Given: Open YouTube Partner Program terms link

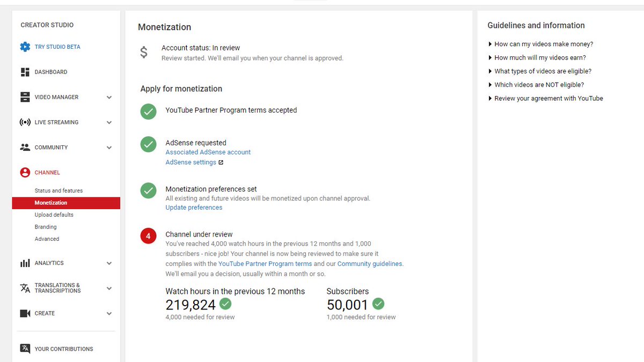Looking at the screenshot, I should coord(265,264).
